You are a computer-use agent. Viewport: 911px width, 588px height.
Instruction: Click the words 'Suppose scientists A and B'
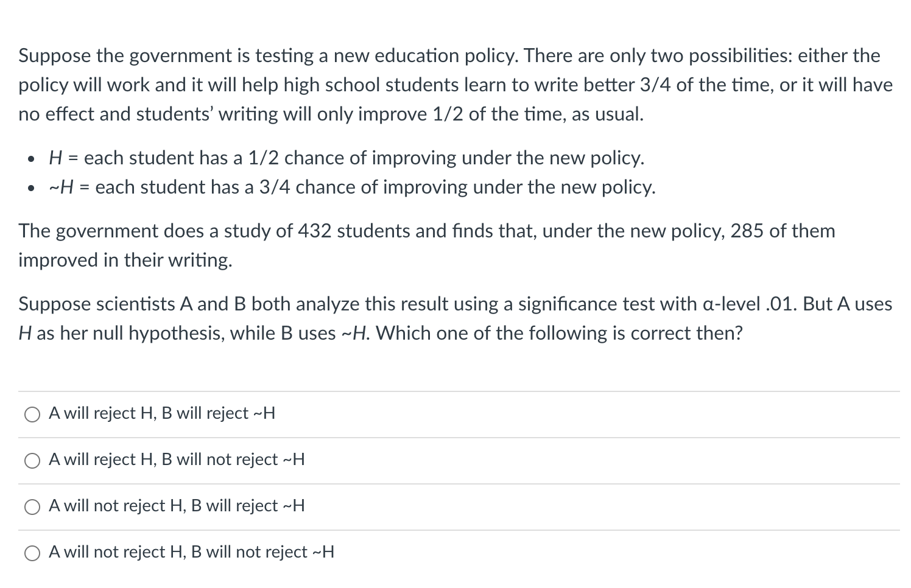(x=132, y=304)
